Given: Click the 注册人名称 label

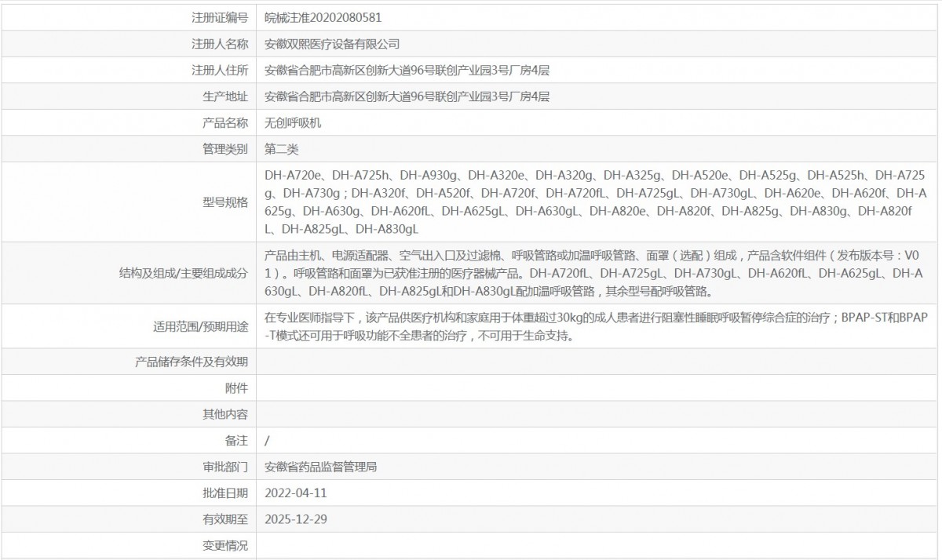Looking at the screenshot, I should point(220,44).
